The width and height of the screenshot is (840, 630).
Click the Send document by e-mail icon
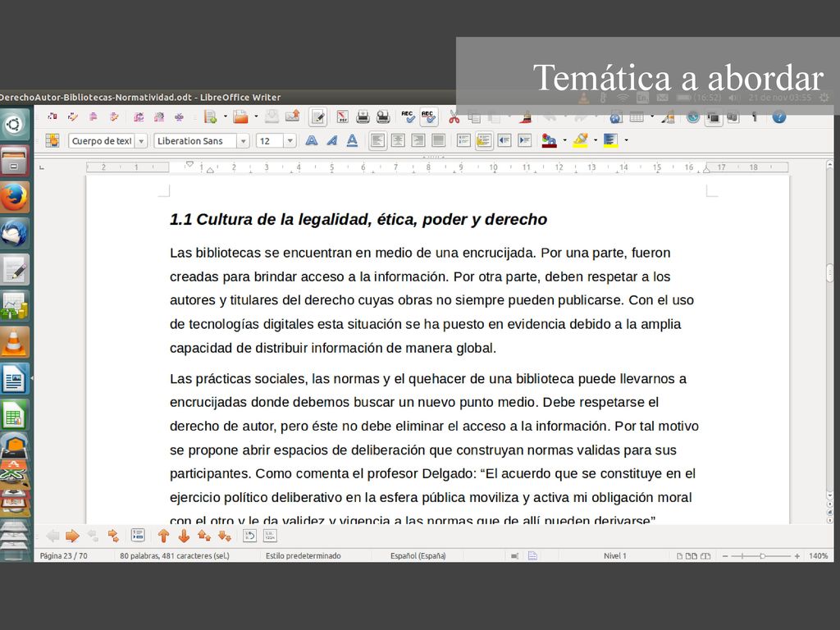coord(293,116)
